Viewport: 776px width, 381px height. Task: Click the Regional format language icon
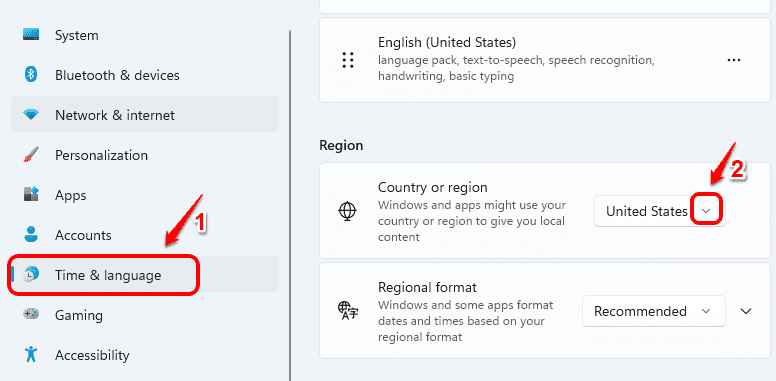(347, 311)
